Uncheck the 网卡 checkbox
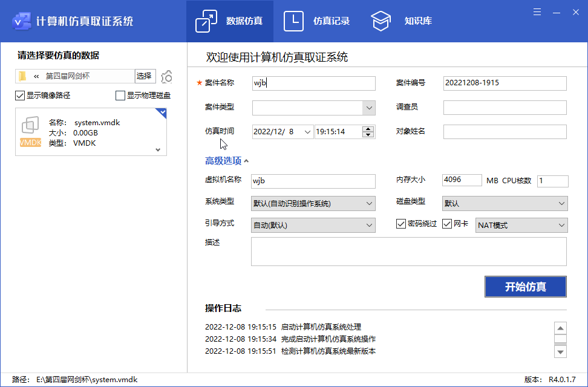 tap(446, 224)
